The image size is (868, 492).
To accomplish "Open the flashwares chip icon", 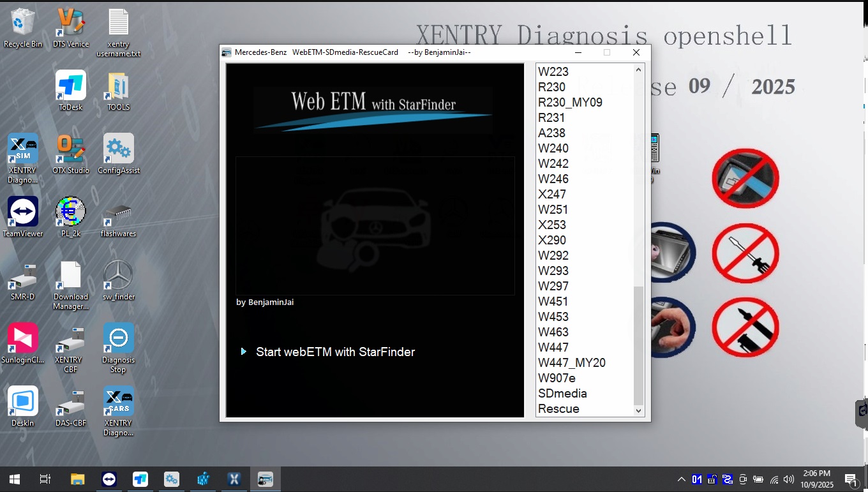I will (118, 212).
